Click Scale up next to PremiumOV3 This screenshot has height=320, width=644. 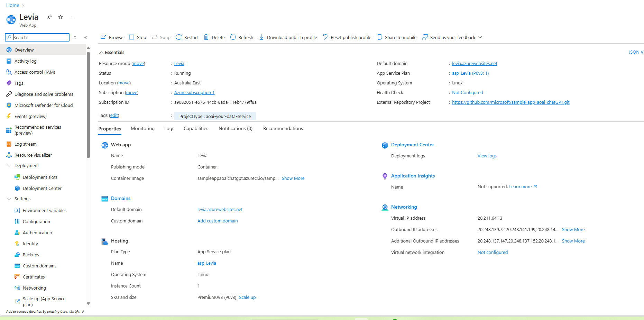247,298
